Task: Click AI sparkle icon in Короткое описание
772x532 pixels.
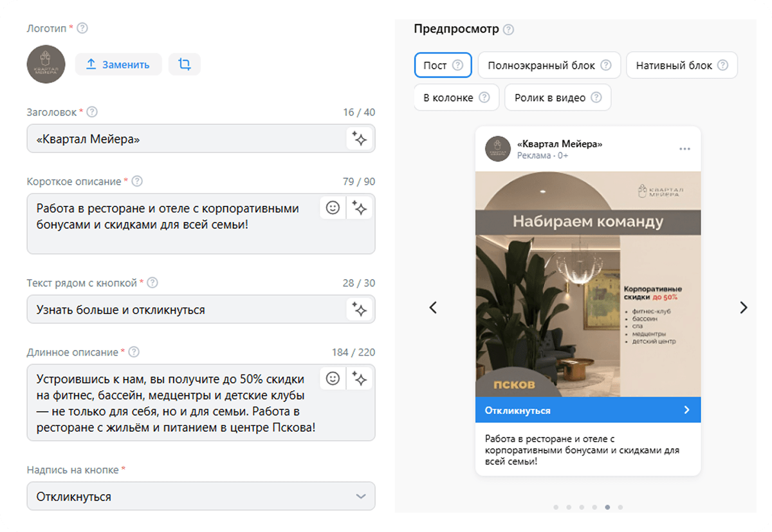Action: (x=360, y=208)
